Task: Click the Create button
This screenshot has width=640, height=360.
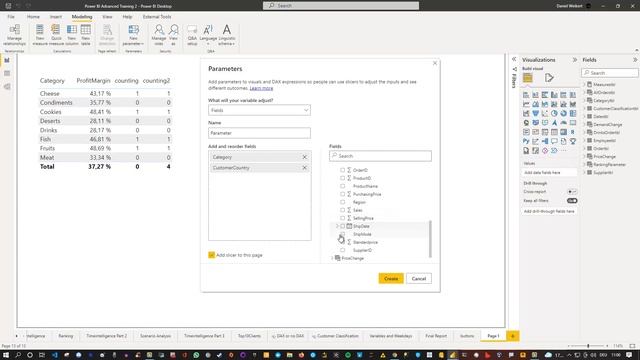Action: pyautogui.click(x=391, y=278)
